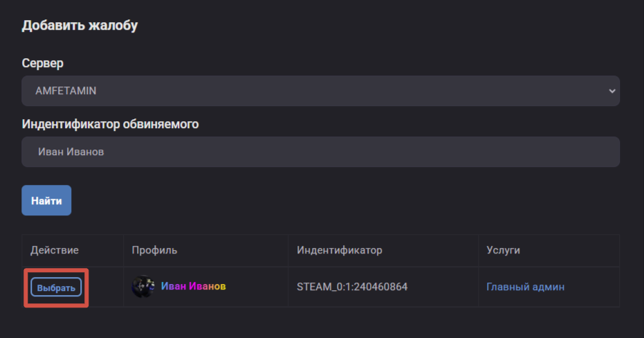The height and width of the screenshot is (338, 644).
Task: Click empty dark area beneath results table
Action: click(x=320, y=323)
